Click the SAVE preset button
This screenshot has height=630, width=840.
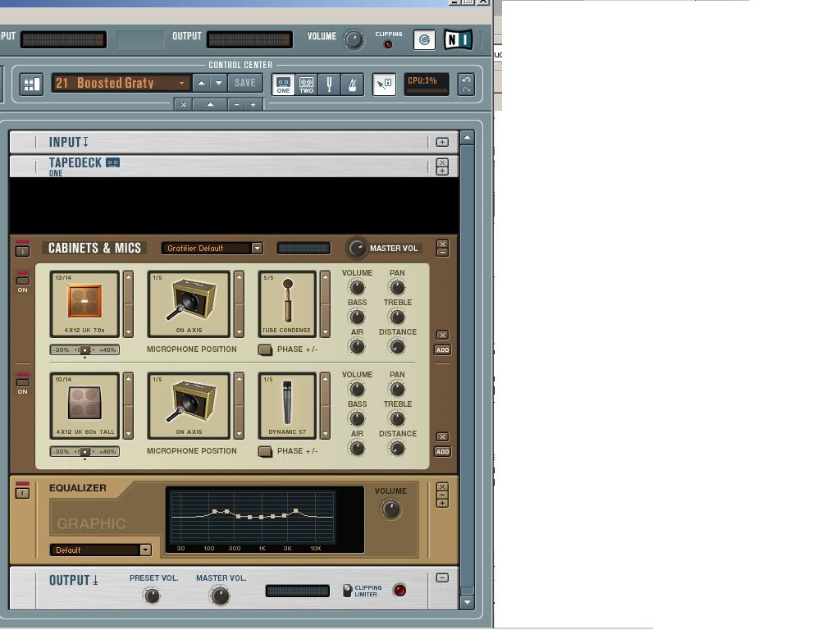244,83
